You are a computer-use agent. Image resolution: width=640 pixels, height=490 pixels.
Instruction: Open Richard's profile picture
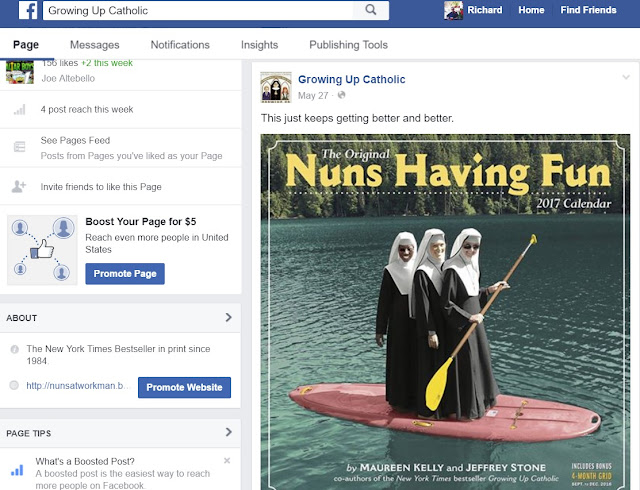coord(453,10)
